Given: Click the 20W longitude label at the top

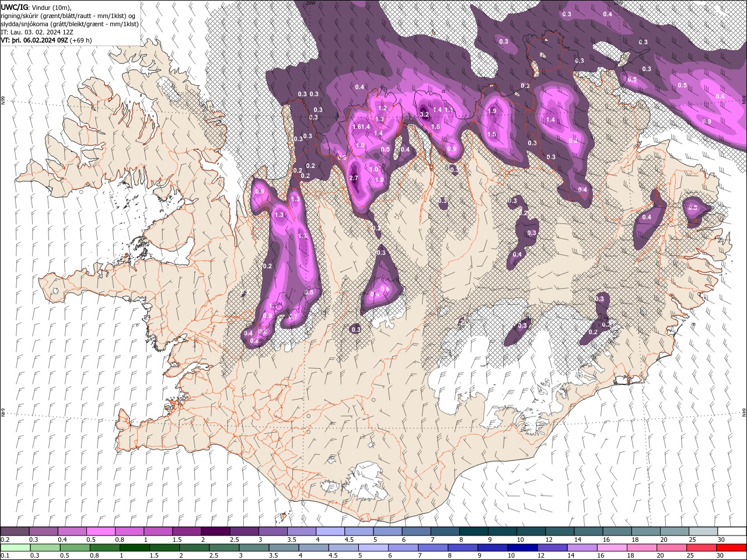Looking at the screenshot, I should tap(310, 3).
